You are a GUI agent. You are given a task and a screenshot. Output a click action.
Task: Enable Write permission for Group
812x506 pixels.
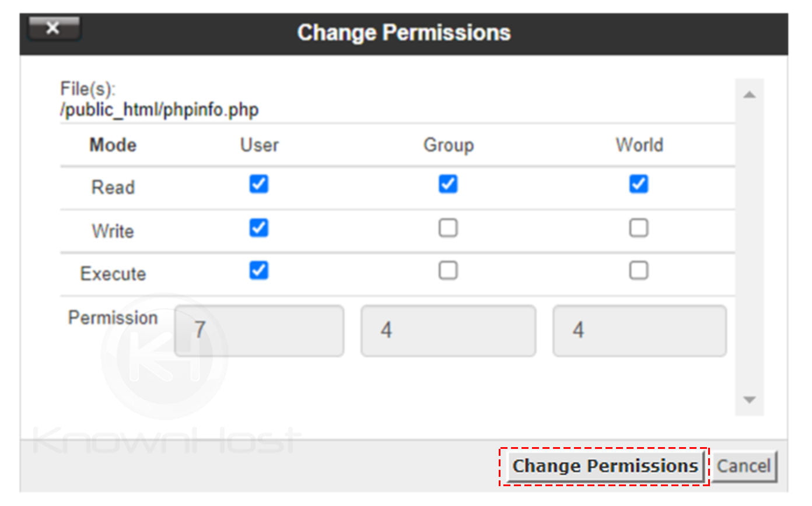pyautogui.click(x=448, y=227)
